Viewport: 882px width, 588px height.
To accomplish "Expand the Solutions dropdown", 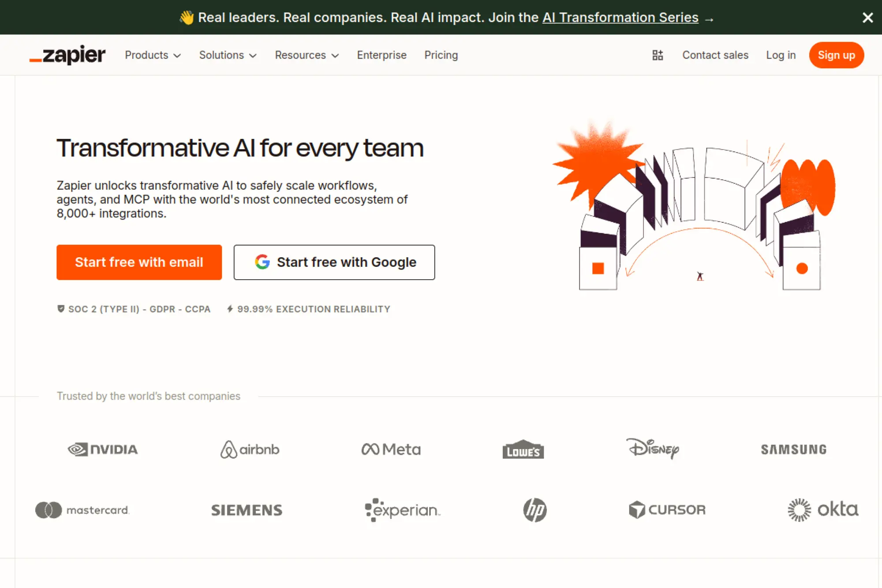I will pos(228,55).
